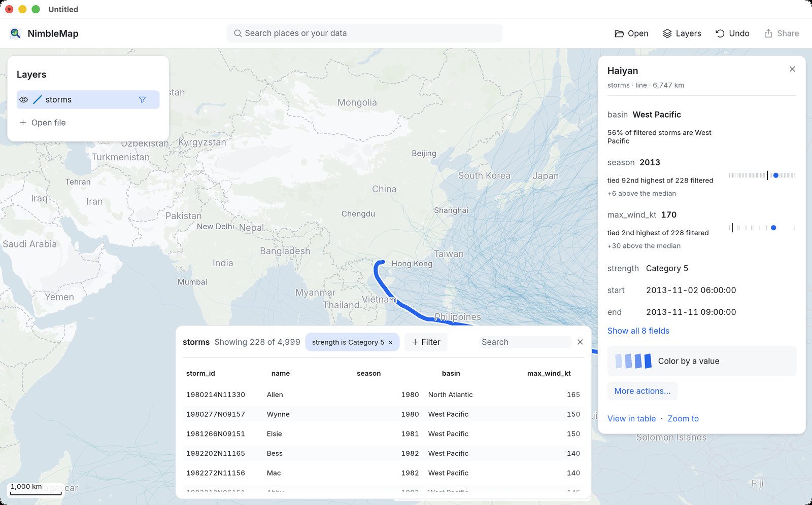Image resolution: width=812 pixels, height=505 pixels.
Task: Sort by storm_id column header
Action: [x=200, y=373]
